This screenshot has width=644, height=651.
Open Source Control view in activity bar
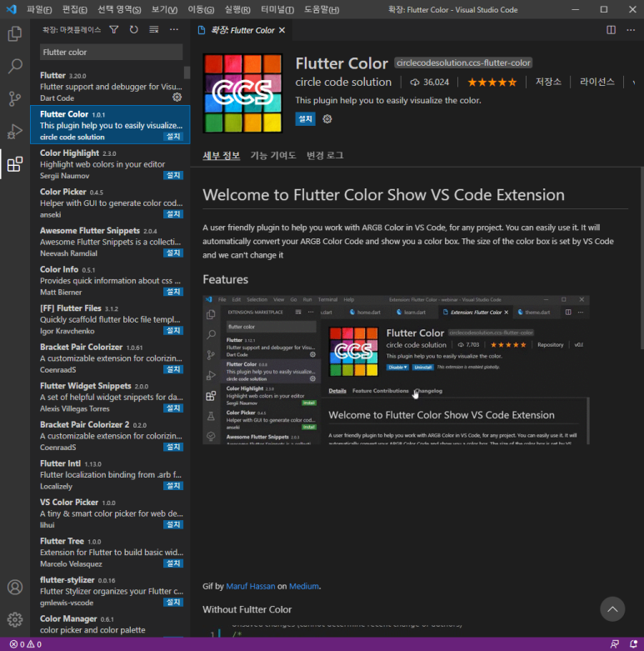(15, 98)
